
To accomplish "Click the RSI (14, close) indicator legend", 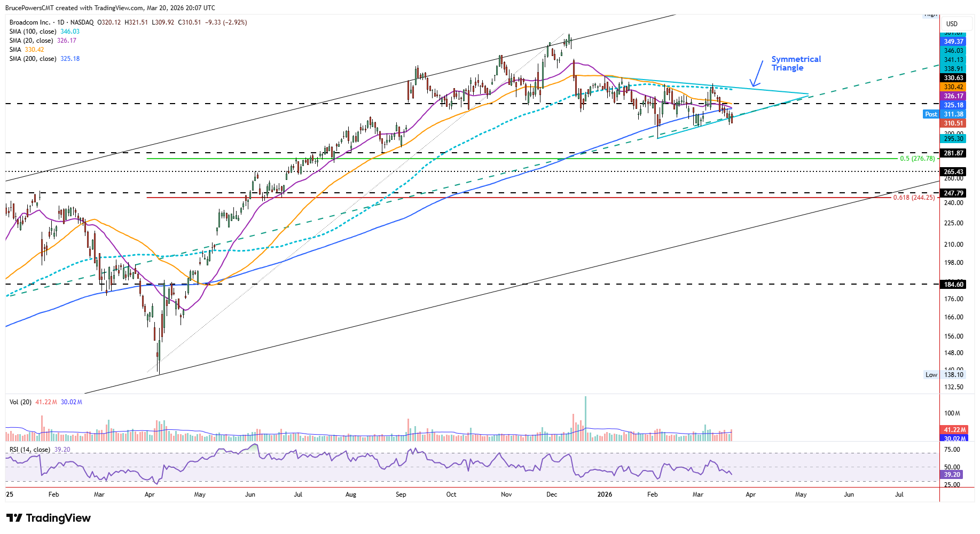I will (x=40, y=450).
